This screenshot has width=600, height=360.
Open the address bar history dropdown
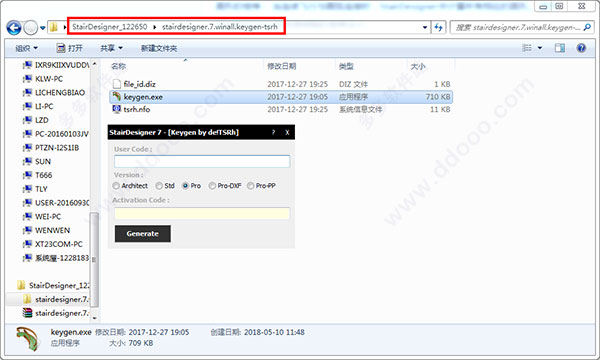click(x=425, y=27)
